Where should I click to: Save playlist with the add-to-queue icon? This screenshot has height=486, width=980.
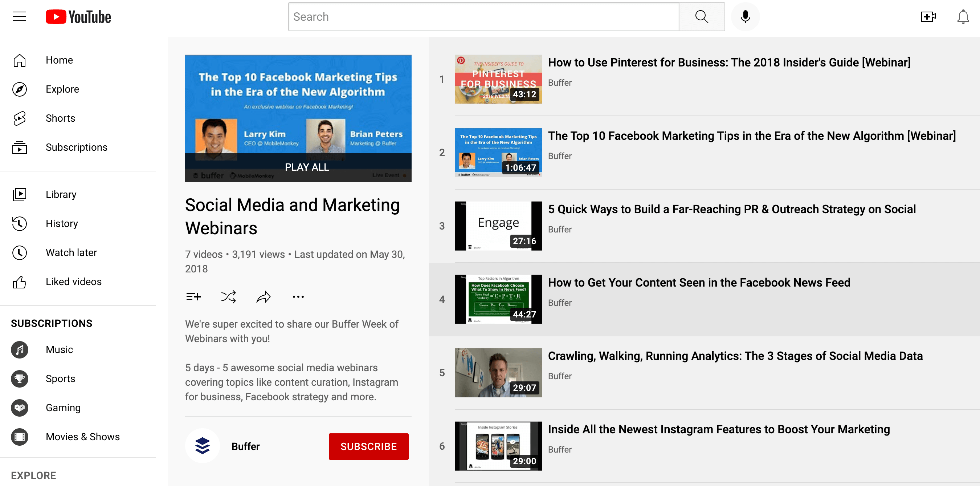coord(194,296)
